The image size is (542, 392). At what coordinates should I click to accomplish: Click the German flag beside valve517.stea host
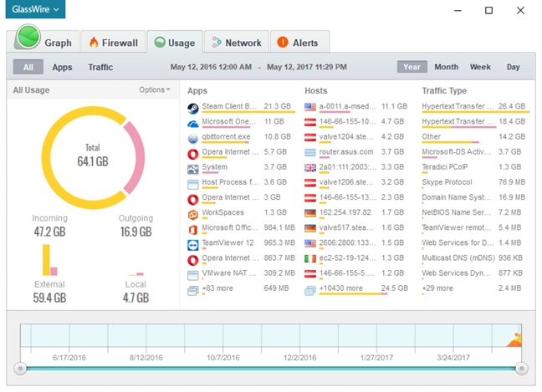pos(310,228)
